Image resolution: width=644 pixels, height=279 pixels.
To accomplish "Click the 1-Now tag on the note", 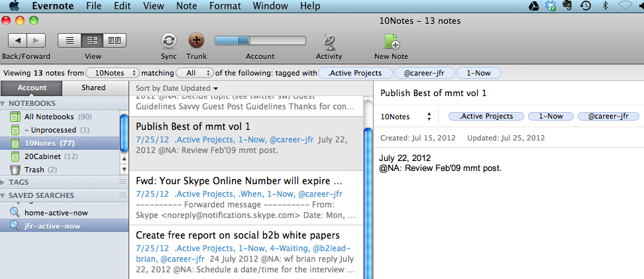I will point(551,116).
